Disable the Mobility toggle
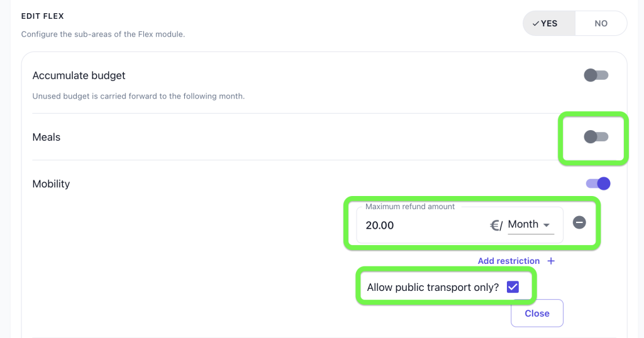The image size is (644, 338). pos(598,183)
